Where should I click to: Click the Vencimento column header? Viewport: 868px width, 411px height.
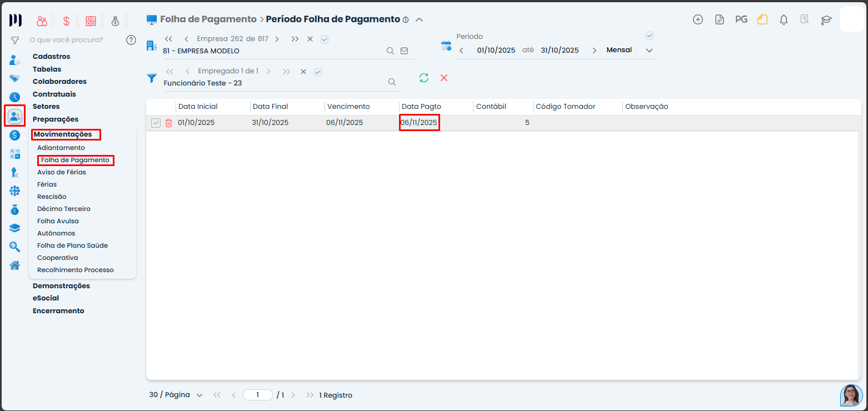click(348, 107)
